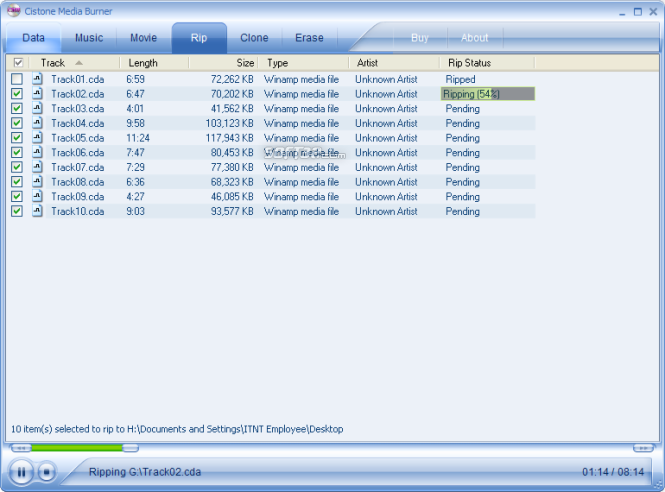The image size is (665, 492).
Task: Sort by the Track column header
Action: pos(74,63)
